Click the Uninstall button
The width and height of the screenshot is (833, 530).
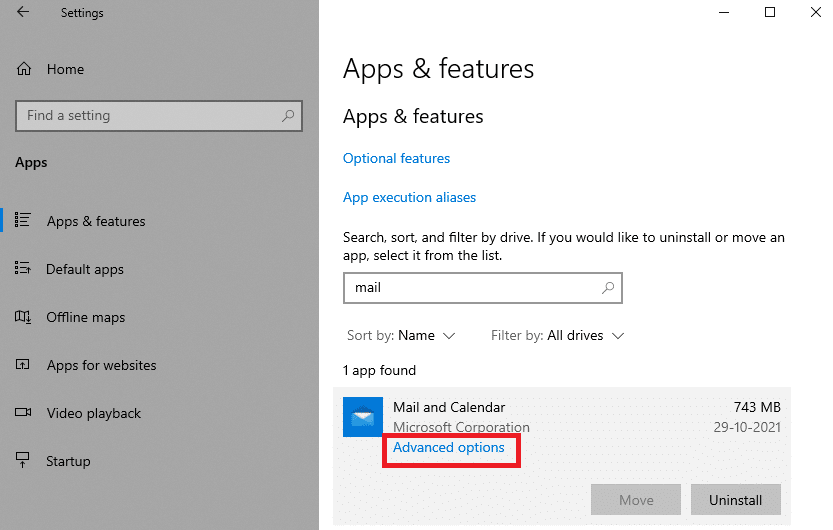click(x=736, y=500)
